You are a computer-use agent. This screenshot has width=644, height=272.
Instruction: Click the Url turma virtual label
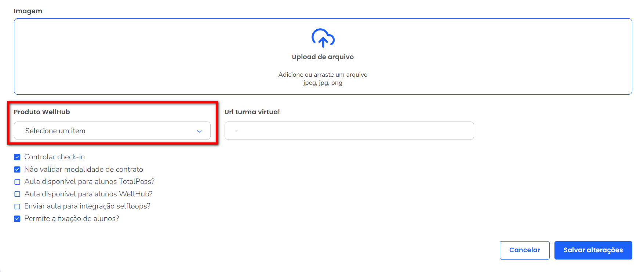tap(252, 112)
